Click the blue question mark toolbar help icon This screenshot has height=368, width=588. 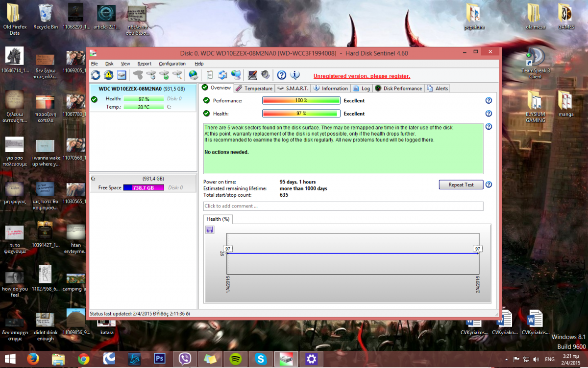point(282,75)
